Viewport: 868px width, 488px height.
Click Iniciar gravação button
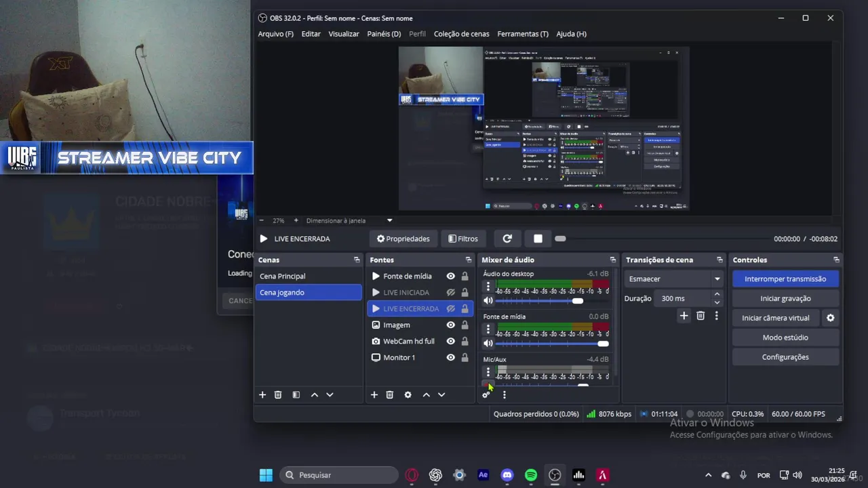(x=785, y=298)
